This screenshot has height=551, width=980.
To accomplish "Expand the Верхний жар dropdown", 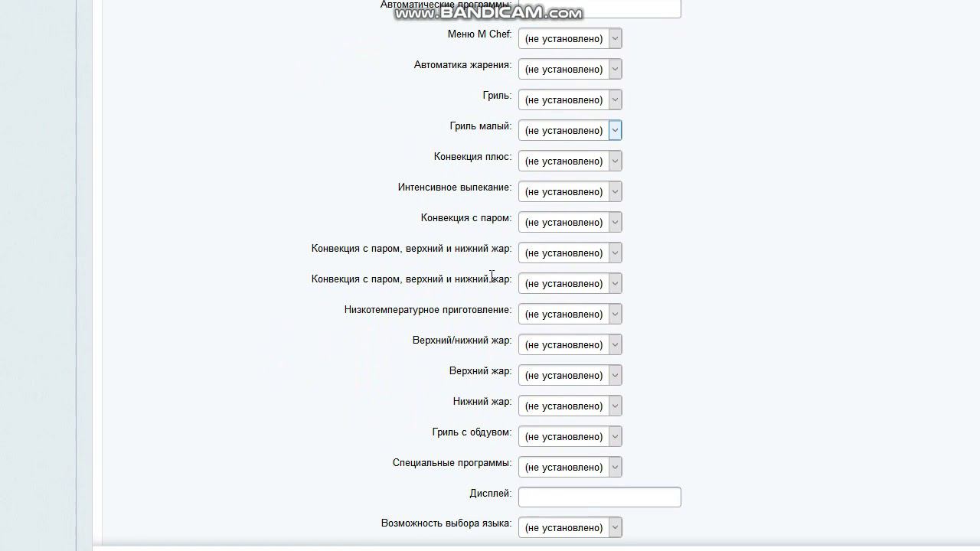I will tap(570, 375).
